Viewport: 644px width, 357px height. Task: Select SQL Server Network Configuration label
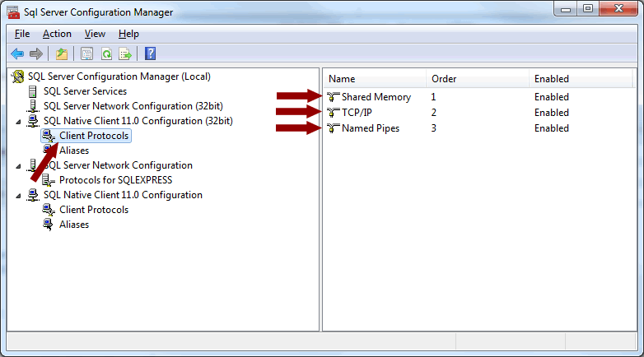[119, 165]
